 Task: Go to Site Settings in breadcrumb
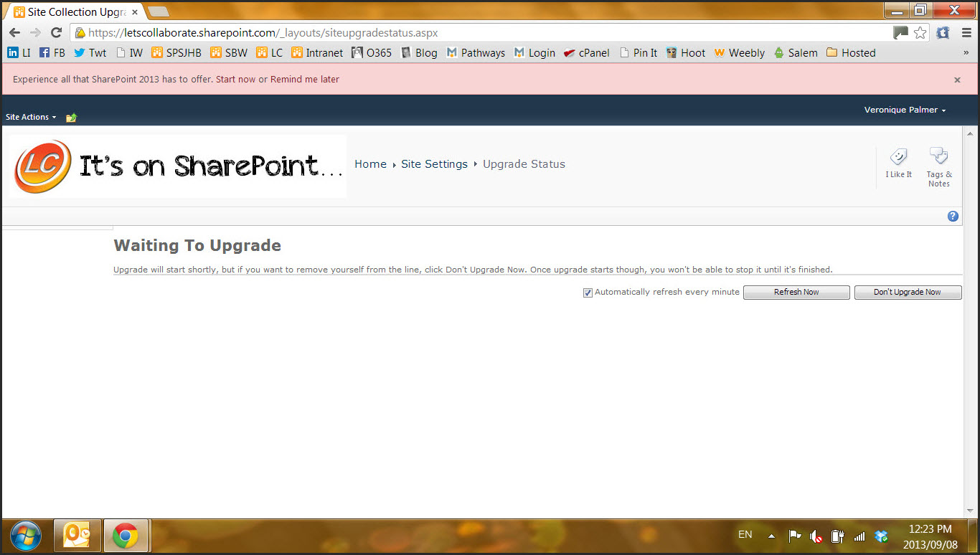click(x=434, y=164)
